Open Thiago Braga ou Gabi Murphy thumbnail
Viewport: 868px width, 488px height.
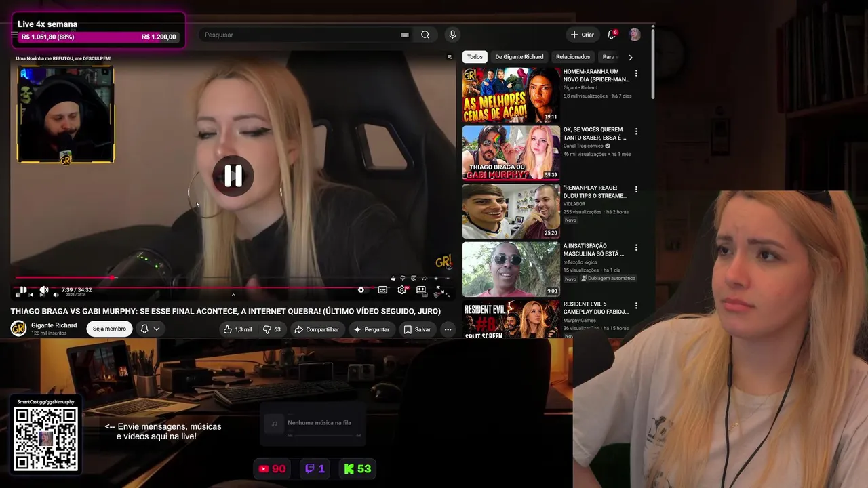click(511, 152)
